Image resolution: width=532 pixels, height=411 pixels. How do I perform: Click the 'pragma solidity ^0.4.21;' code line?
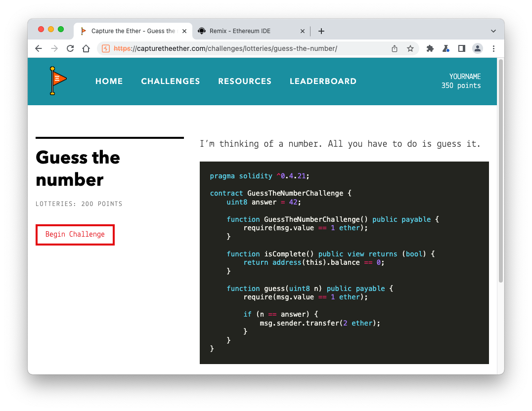point(260,176)
